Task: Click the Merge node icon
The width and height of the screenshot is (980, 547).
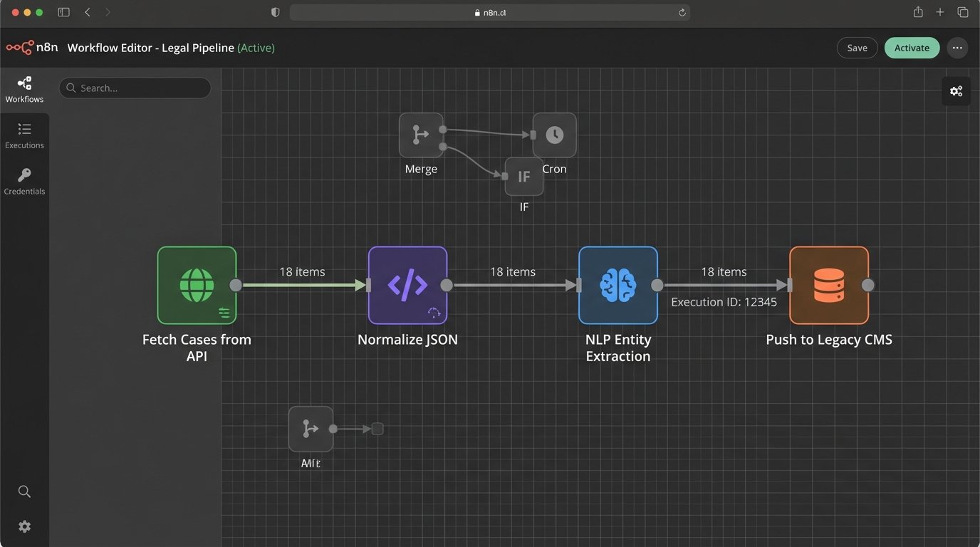Action: (421, 135)
